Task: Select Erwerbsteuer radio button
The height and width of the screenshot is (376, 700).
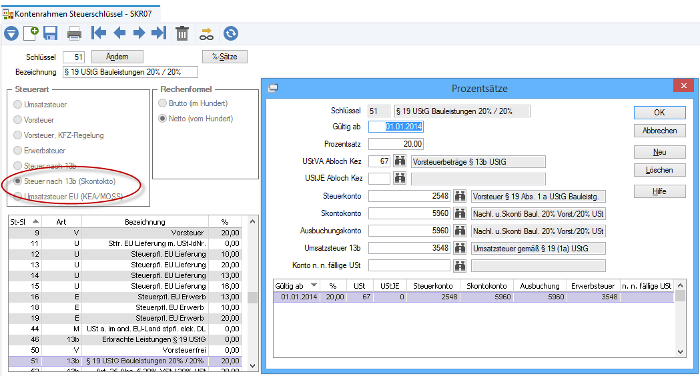Action: tap(17, 150)
